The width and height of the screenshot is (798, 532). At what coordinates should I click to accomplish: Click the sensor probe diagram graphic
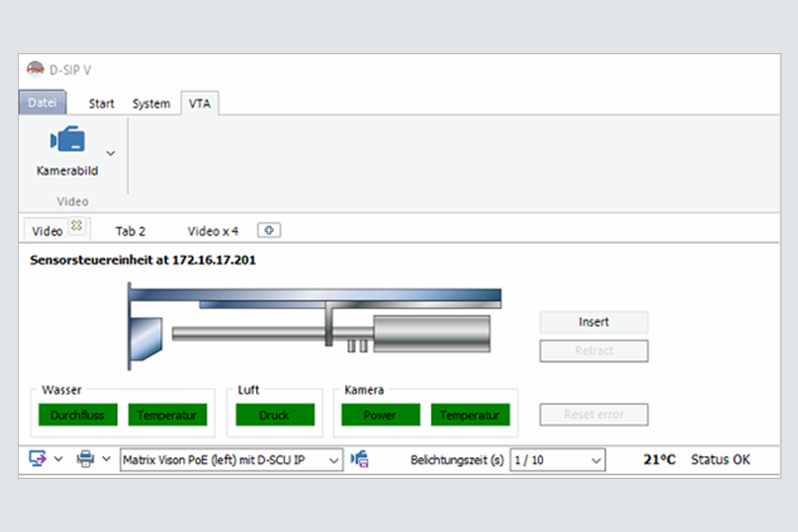314,325
